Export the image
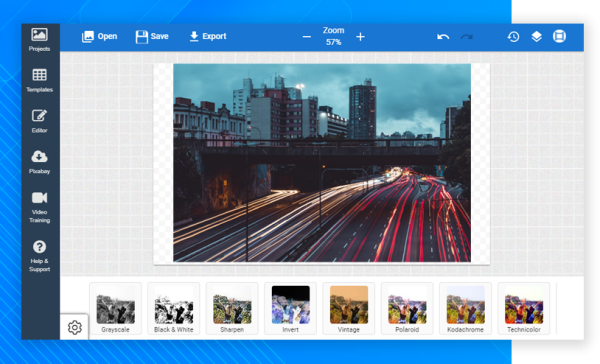 (208, 36)
